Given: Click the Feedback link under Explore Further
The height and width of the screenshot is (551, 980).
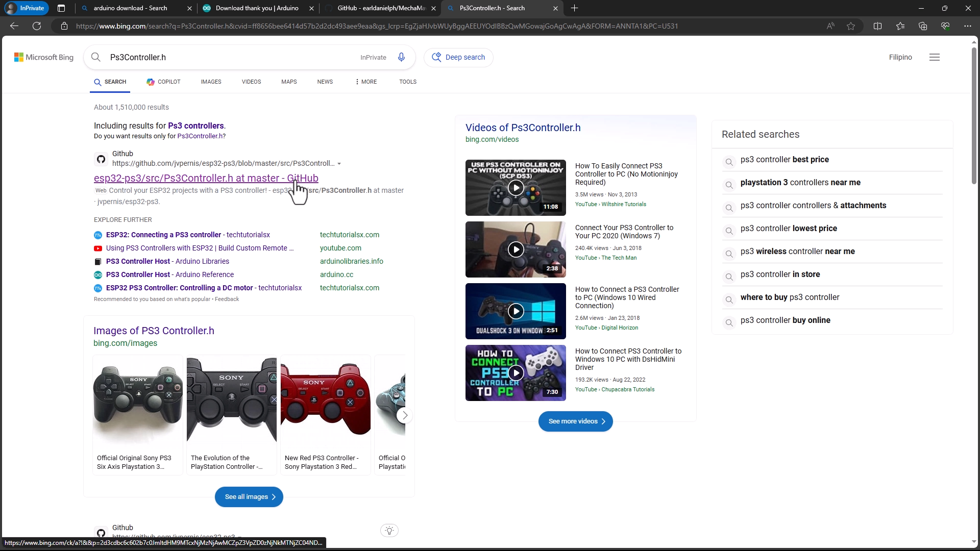Looking at the screenshot, I should [227, 299].
